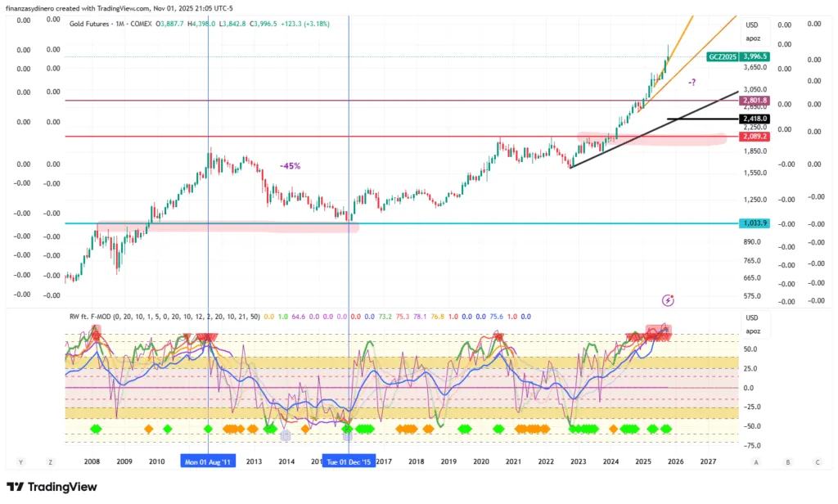The width and height of the screenshot is (838, 504).
Task: Click the B scale letter at bottom right
Action: pos(787,461)
